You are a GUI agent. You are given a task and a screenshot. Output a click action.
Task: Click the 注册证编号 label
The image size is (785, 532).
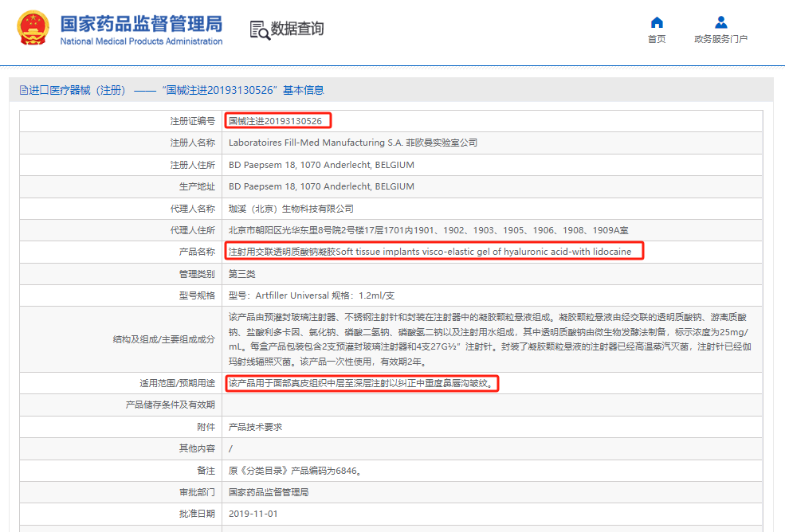[193, 121]
